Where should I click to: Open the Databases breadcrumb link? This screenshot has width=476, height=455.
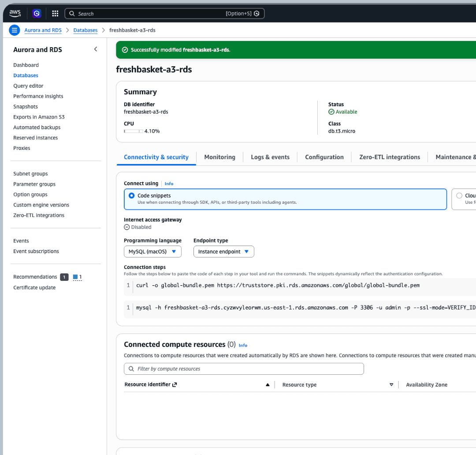pyautogui.click(x=86, y=30)
